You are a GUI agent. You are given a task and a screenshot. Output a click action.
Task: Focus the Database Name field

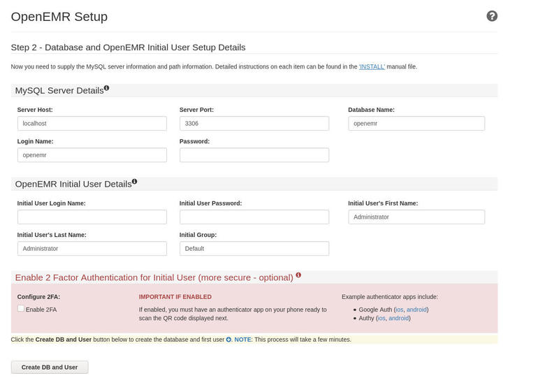tap(416, 123)
